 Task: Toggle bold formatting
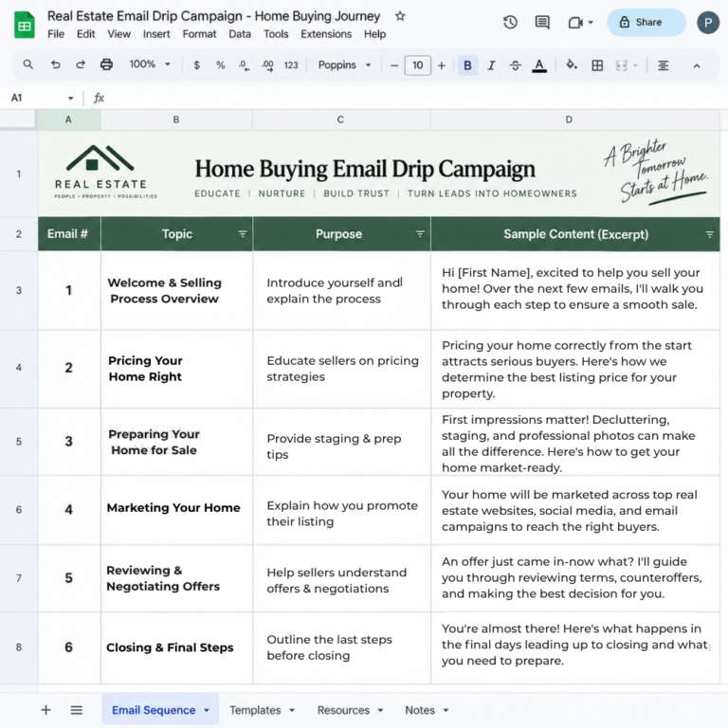tap(467, 65)
